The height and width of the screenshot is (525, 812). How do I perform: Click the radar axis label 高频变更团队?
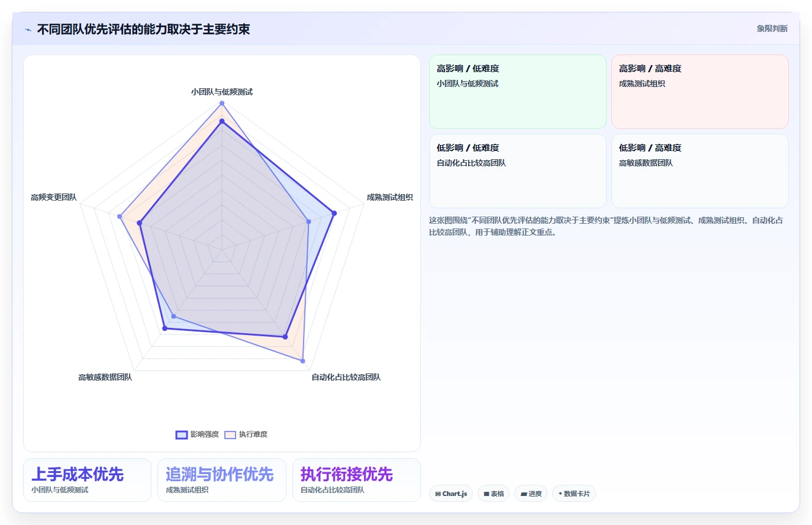pyautogui.click(x=54, y=197)
